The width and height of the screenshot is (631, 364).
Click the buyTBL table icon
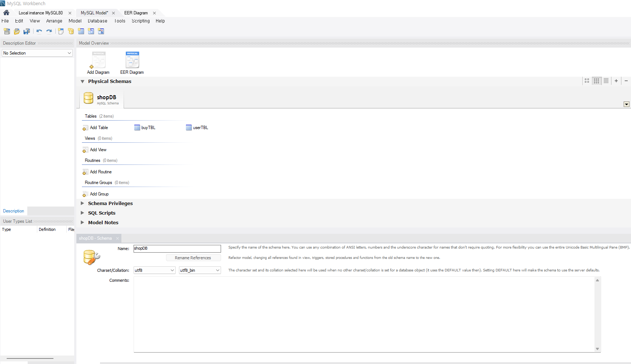click(x=137, y=128)
